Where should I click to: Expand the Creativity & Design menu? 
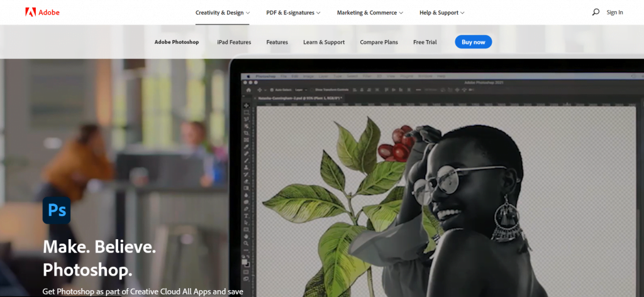[x=223, y=13]
